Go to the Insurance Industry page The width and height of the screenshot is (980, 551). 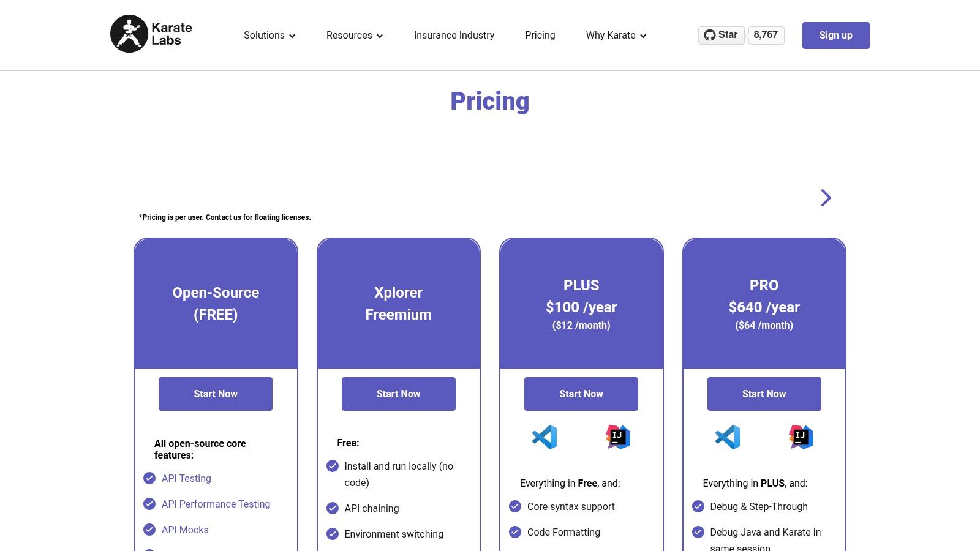[x=454, y=36]
